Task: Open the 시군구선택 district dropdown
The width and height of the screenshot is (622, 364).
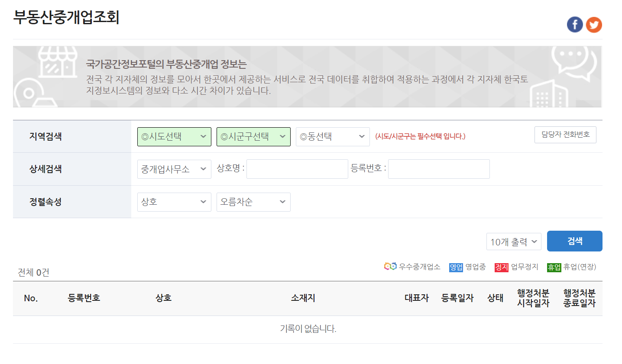Action: [253, 137]
